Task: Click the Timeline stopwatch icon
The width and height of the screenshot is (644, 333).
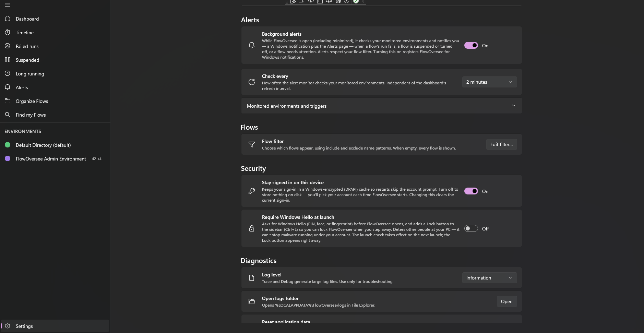Action: coord(8,32)
